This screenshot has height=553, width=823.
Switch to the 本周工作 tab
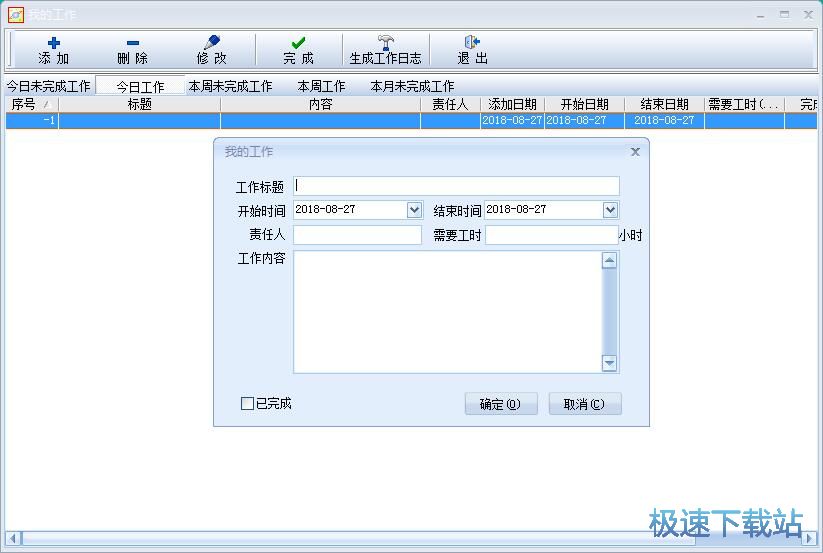(x=321, y=86)
